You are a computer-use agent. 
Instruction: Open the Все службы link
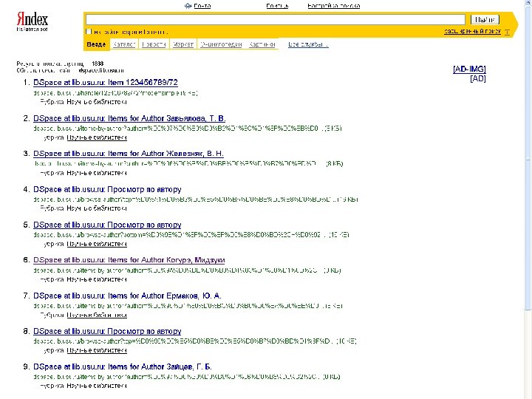click(308, 44)
